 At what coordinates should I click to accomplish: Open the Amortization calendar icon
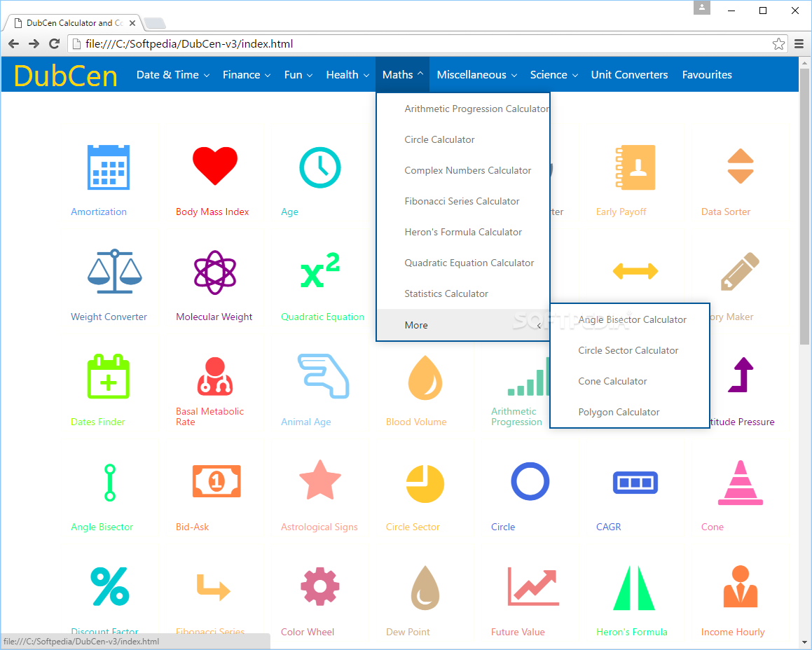(108, 167)
